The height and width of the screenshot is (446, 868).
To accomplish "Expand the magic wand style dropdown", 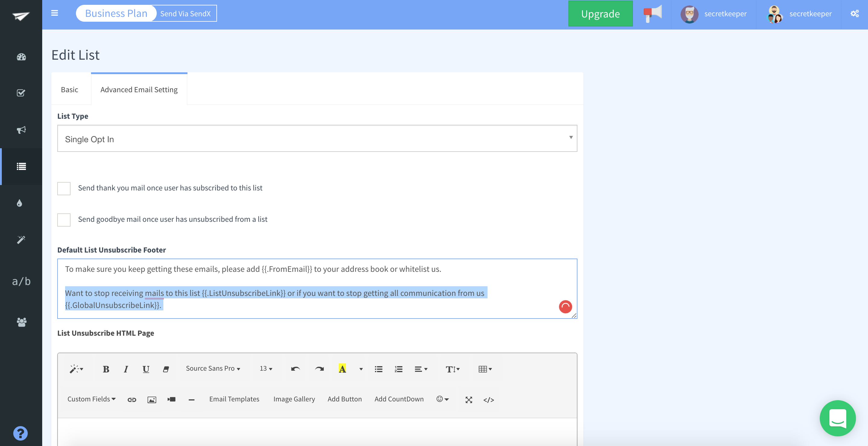I will [x=76, y=369].
